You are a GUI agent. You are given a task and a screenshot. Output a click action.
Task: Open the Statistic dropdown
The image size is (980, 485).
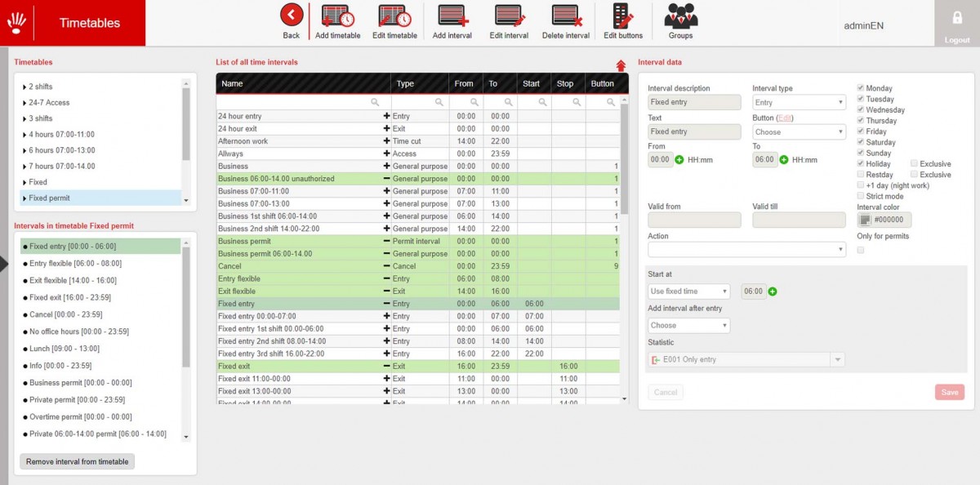click(746, 359)
